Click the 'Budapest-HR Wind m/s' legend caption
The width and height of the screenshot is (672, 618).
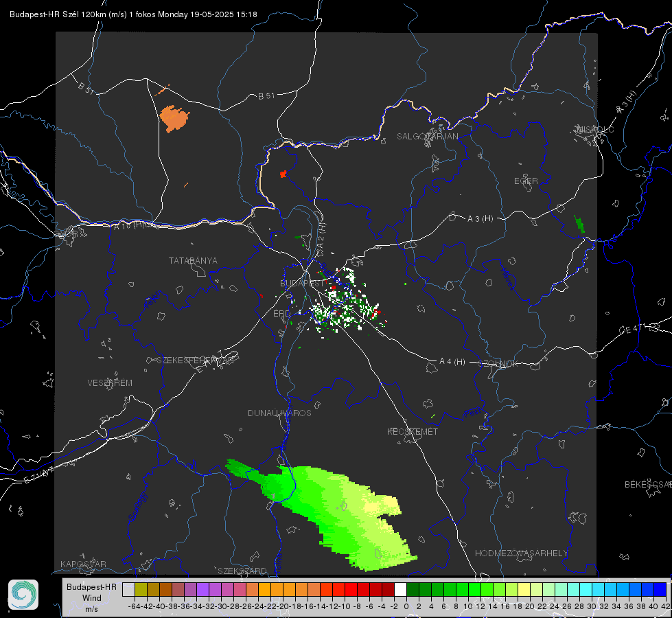[92, 597]
